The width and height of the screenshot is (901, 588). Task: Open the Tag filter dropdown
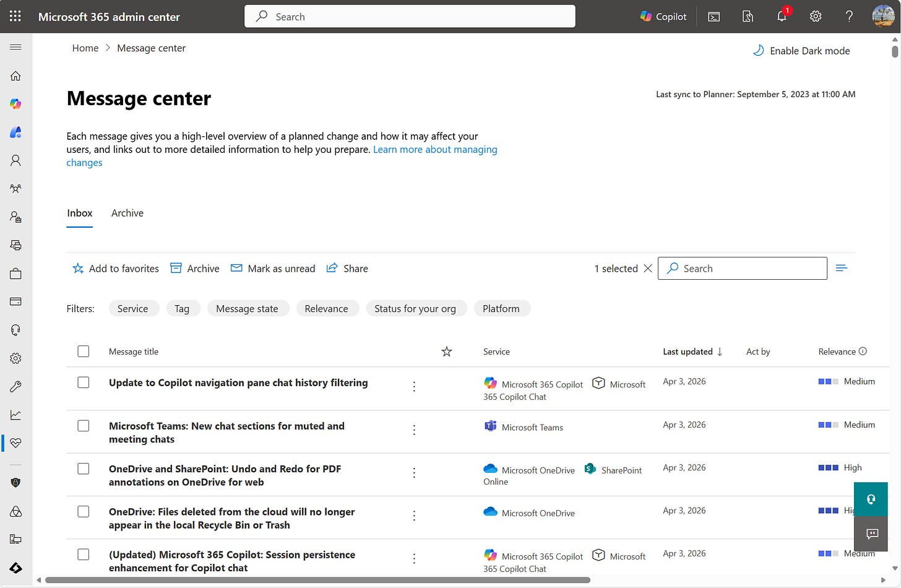tap(182, 308)
